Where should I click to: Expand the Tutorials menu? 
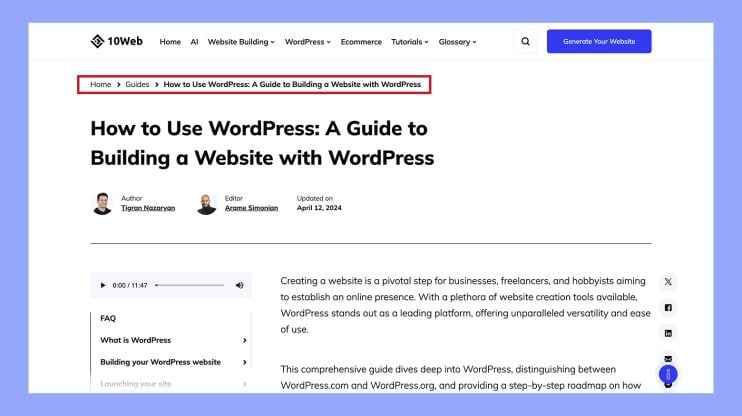coord(410,42)
